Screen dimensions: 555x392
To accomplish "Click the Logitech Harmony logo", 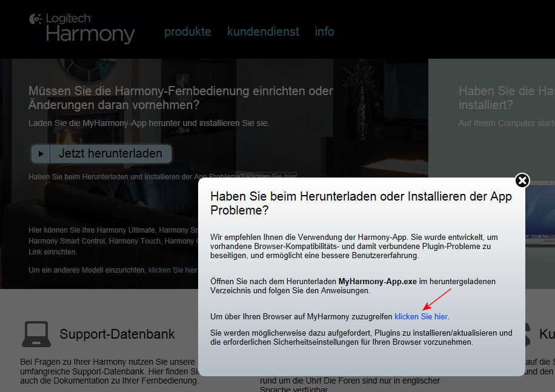I will click(x=82, y=28).
